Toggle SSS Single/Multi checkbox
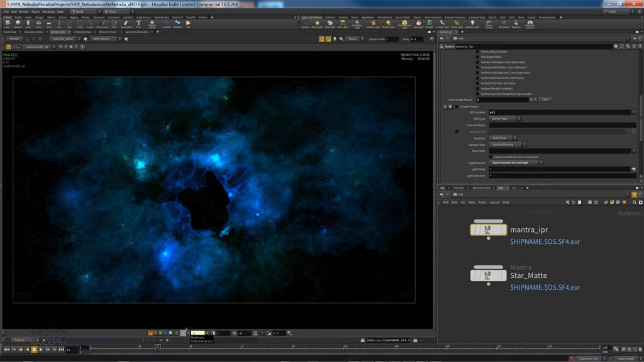Image resolution: width=644 pixels, height=362 pixels. (x=478, y=57)
